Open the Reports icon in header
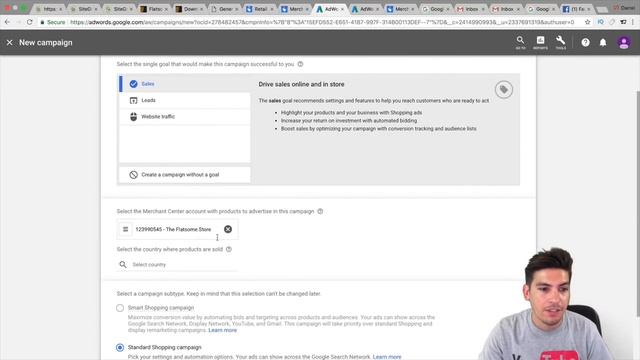Image resolution: width=640 pixels, height=360 pixels. (540, 42)
